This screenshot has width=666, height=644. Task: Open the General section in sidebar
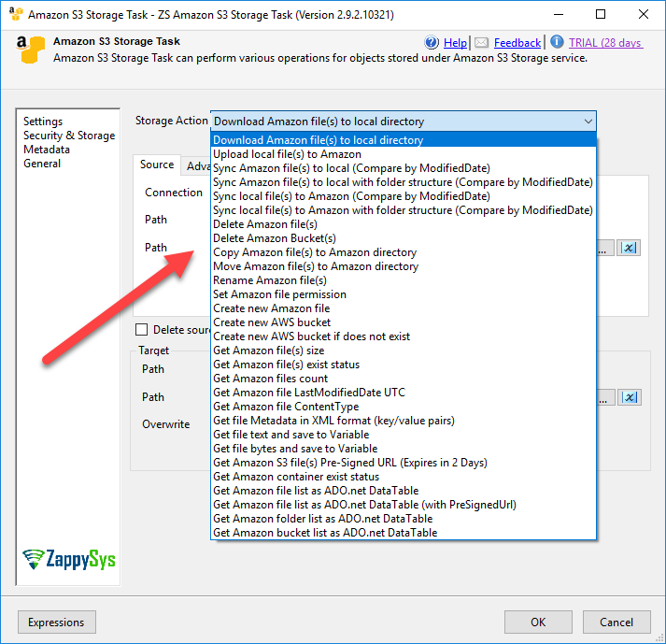[x=42, y=164]
